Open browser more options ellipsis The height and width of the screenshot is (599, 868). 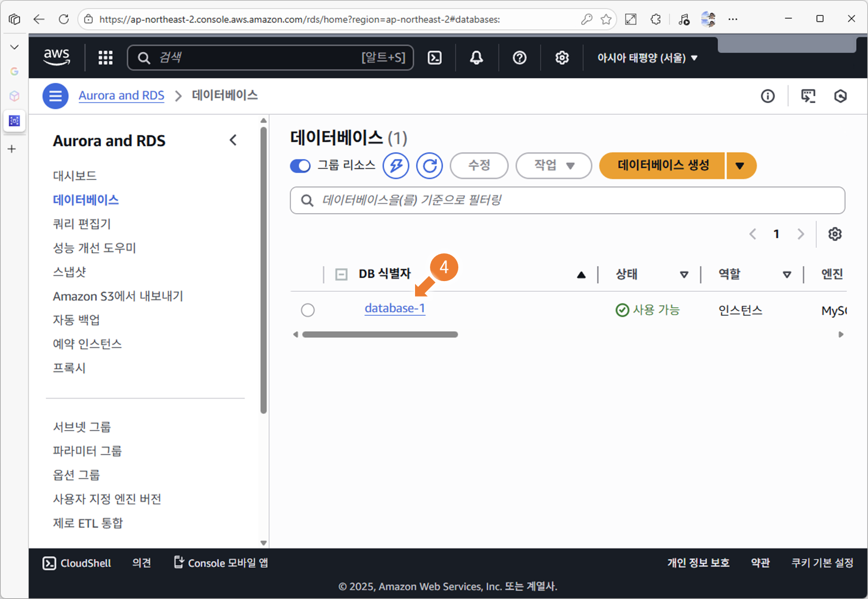733,19
